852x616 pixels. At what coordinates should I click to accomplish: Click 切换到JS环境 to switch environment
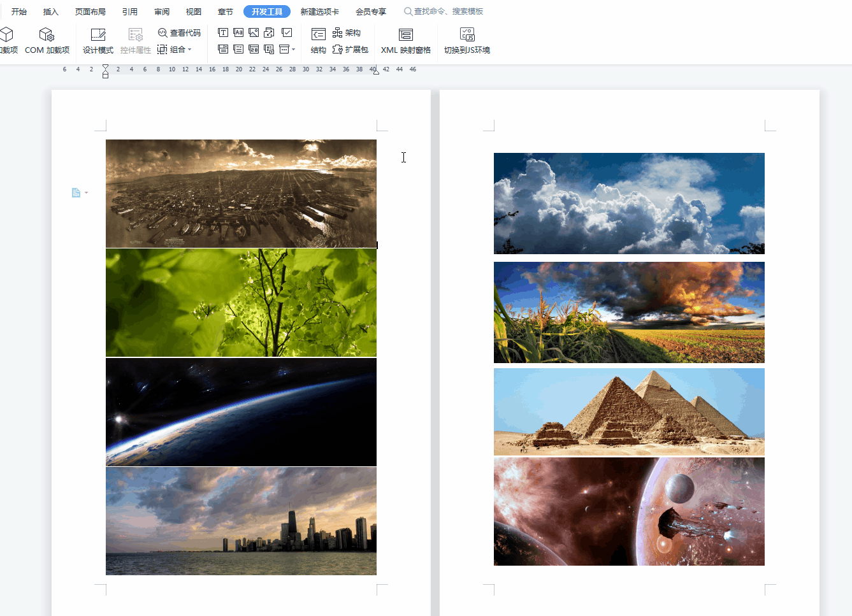[x=467, y=41]
